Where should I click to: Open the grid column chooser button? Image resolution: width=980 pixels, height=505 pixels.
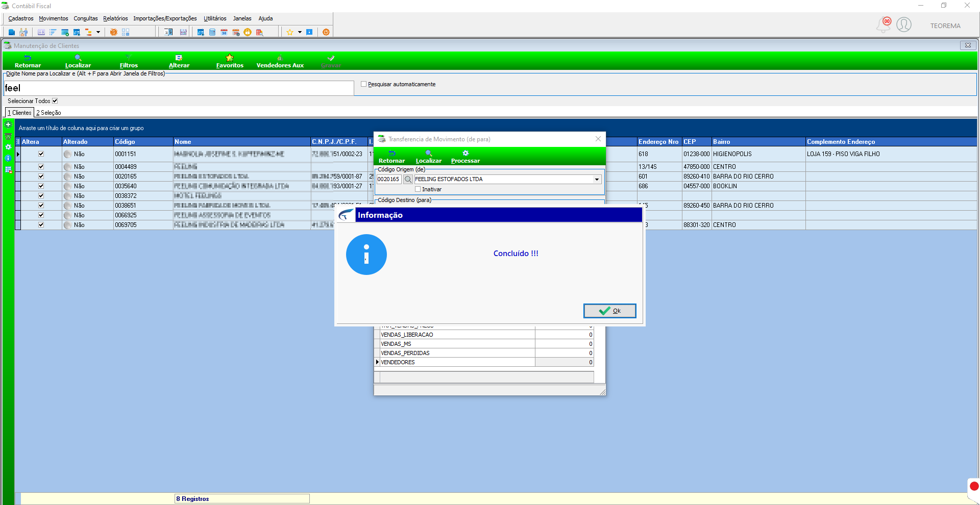tap(18, 142)
